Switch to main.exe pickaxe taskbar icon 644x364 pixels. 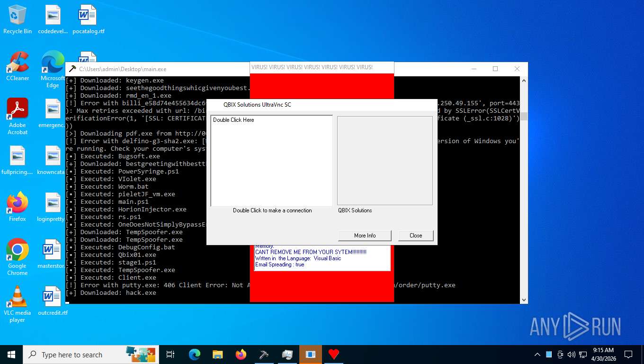point(264,355)
